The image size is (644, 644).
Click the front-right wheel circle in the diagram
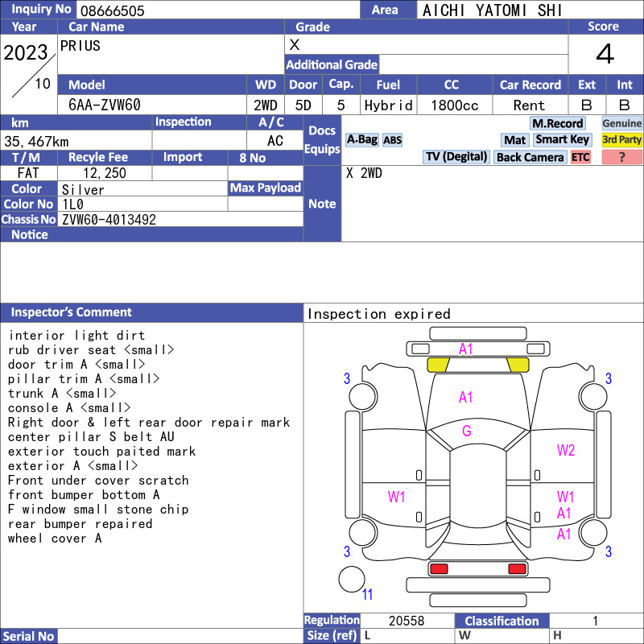592,396
